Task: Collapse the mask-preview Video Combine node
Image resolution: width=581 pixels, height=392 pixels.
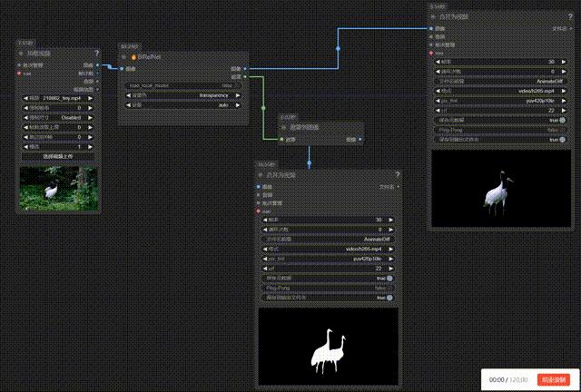Action: pos(261,175)
